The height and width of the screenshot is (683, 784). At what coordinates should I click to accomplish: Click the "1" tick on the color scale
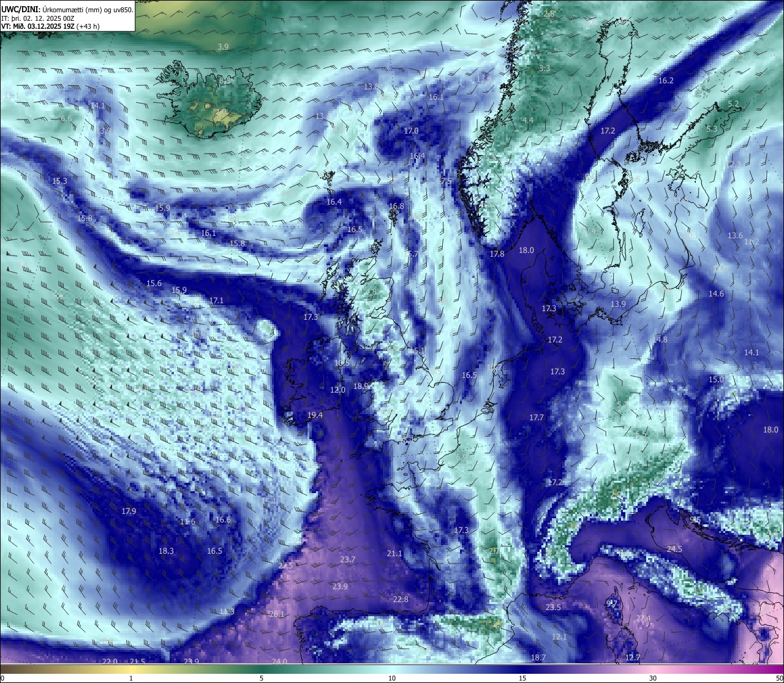coord(131,677)
